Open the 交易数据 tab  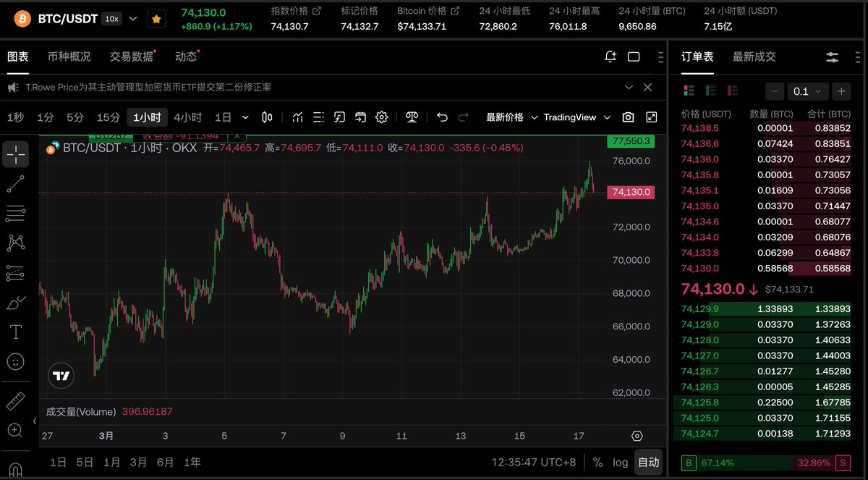(132, 56)
